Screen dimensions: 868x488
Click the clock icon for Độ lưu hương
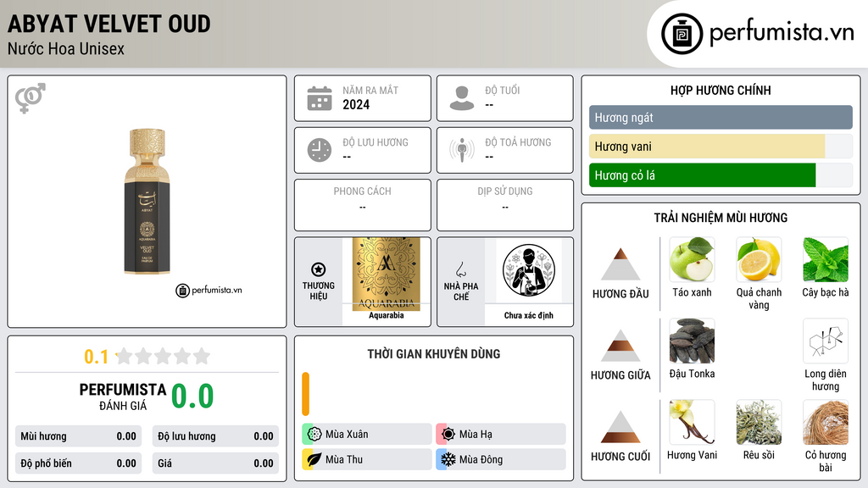click(x=320, y=150)
